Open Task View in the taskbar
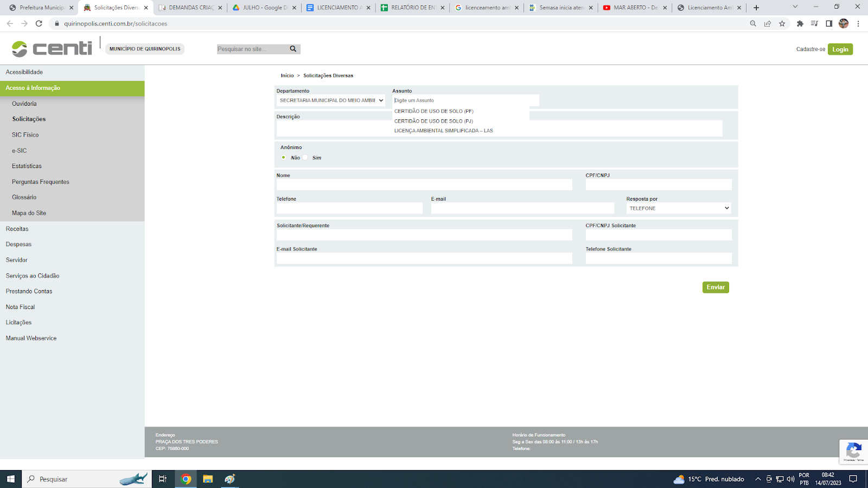Viewport: 868px width, 488px height. tap(162, 479)
